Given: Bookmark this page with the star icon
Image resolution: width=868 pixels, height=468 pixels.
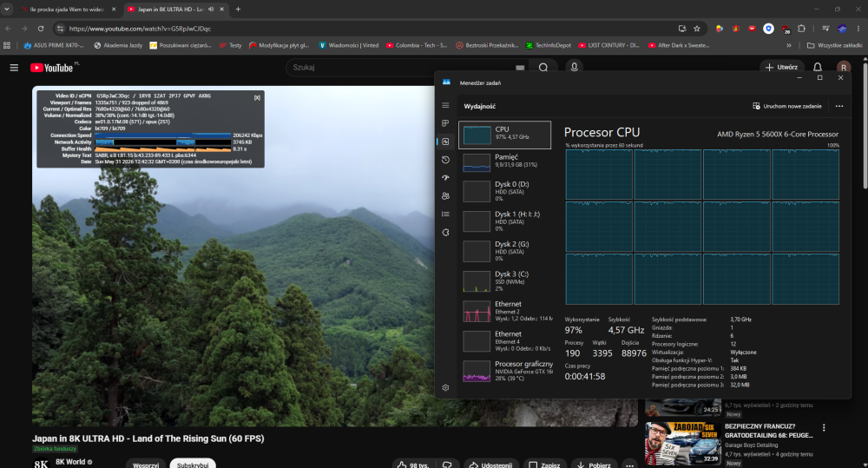Looking at the screenshot, I should coord(697,29).
